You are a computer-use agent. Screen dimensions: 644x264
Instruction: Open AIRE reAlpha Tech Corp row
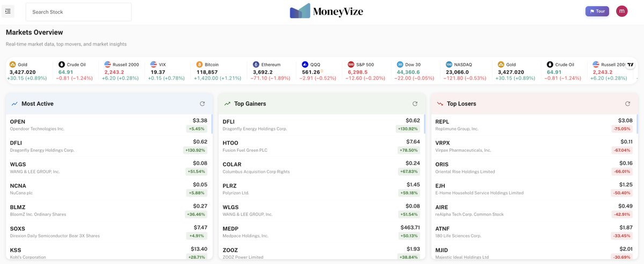534,211
